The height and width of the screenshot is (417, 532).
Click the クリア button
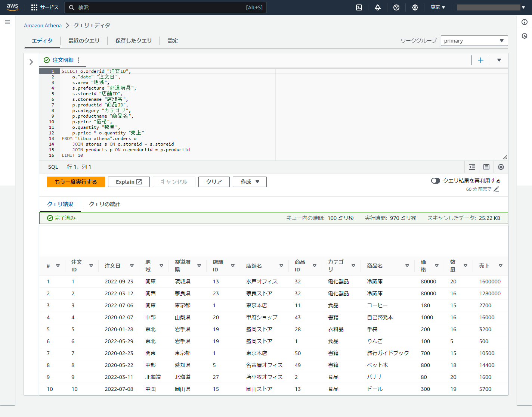214,182
